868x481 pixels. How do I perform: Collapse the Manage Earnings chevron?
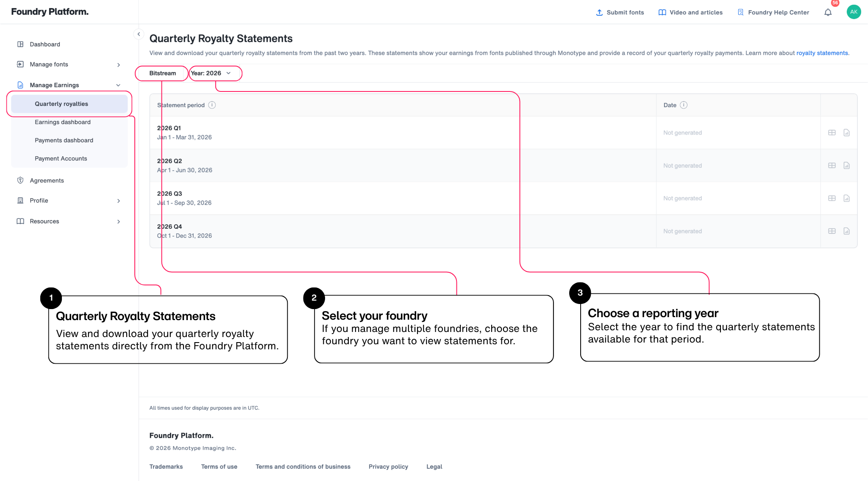(118, 85)
